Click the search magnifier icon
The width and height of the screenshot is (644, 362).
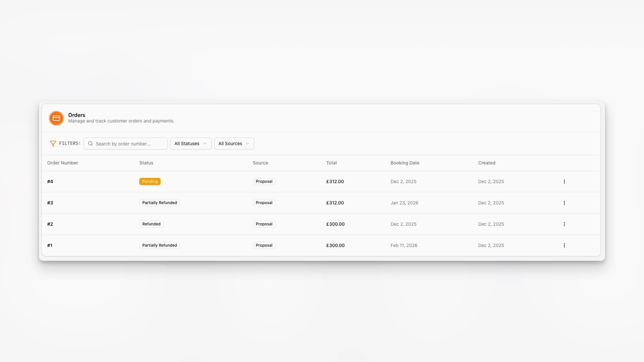[x=90, y=143]
